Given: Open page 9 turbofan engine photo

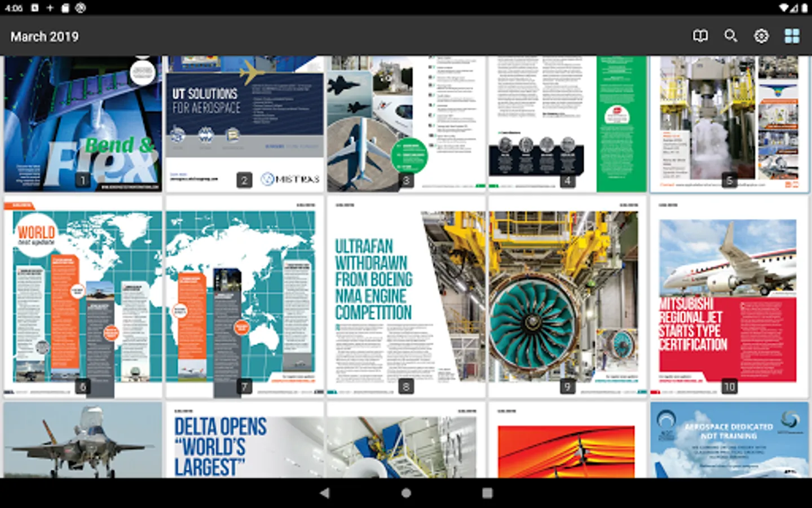Looking at the screenshot, I should (x=567, y=297).
